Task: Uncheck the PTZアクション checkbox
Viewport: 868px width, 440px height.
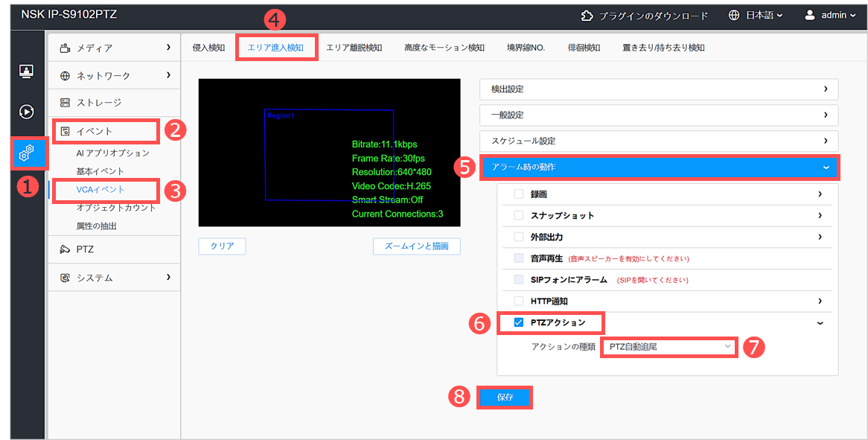Action: (519, 323)
